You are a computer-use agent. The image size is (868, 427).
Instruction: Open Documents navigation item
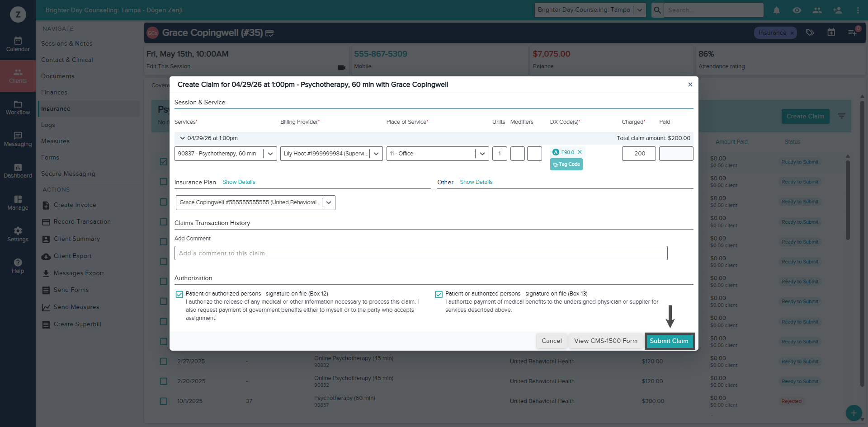(57, 76)
